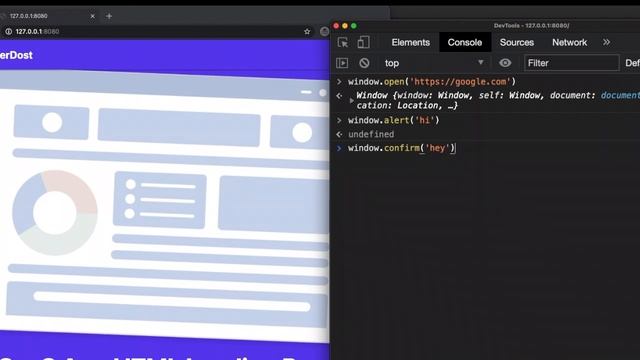Switch to the Elements tab
Viewport: 640px width, 360px height.
[x=411, y=42]
